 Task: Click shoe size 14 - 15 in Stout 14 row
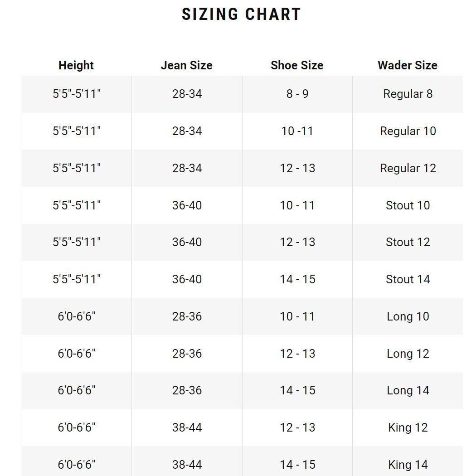297,279
